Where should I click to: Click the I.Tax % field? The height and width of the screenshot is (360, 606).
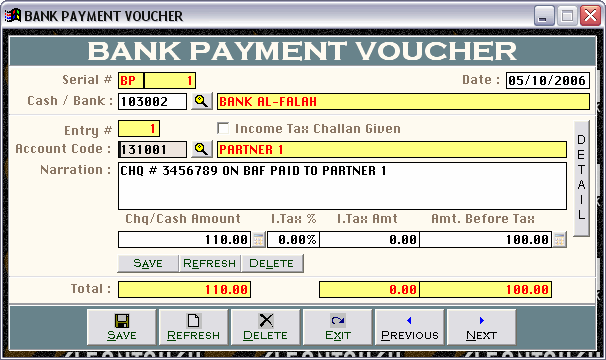pyautogui.click(x=293, y=240)
